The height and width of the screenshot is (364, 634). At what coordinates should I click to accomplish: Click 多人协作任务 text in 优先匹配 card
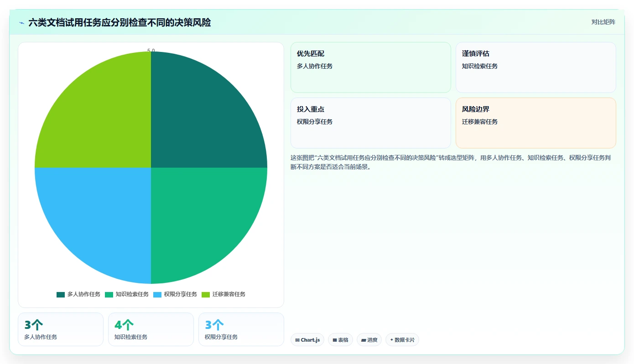[x=315, y=66]
